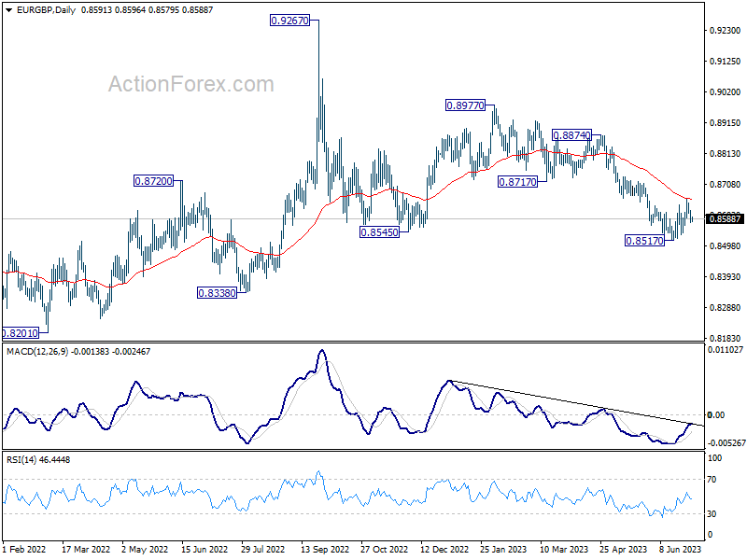Select the 0.82010 low price label
This screenshot has width=747, height=560.
(x=21, y=333)
